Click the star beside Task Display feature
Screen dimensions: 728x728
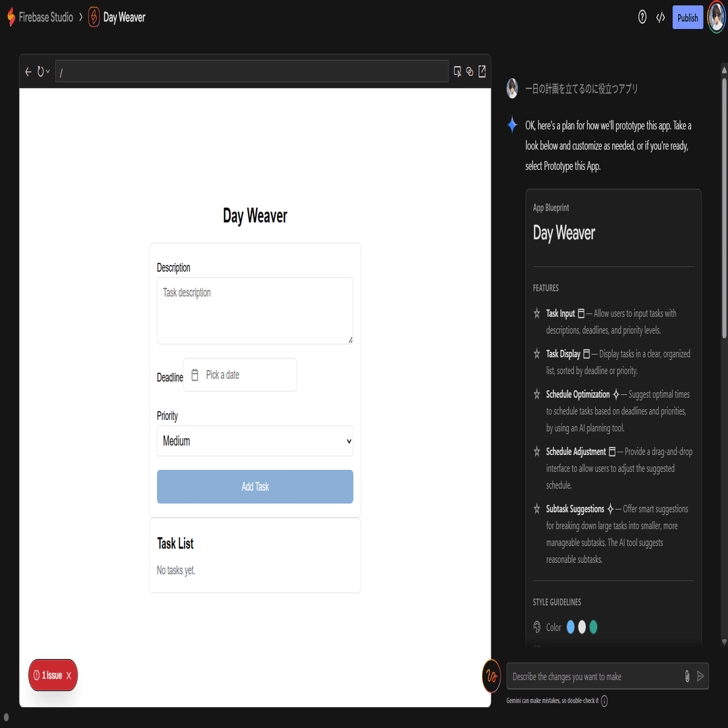point(537,354)
